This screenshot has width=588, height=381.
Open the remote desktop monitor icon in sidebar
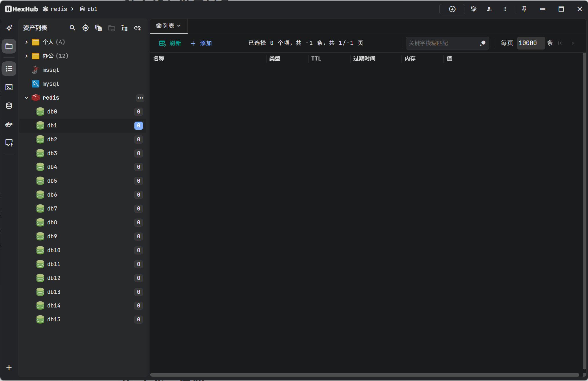pyautogui.click(x=9, y=143)
